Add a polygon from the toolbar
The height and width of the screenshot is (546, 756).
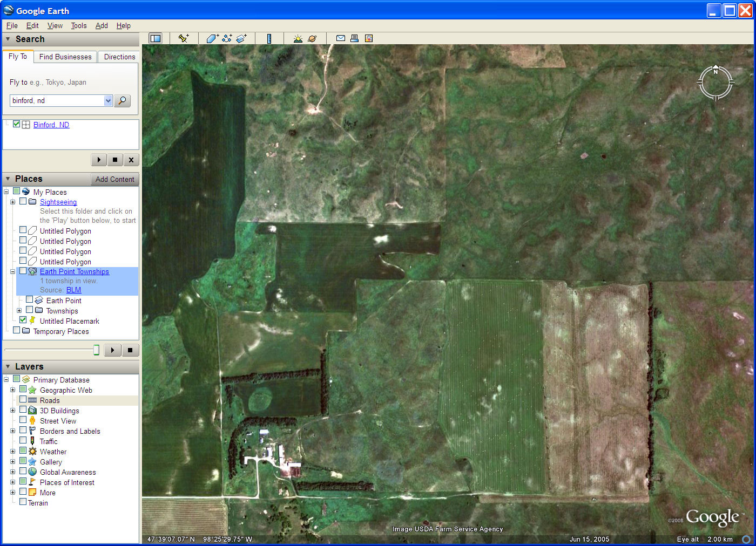click(212, 38)
